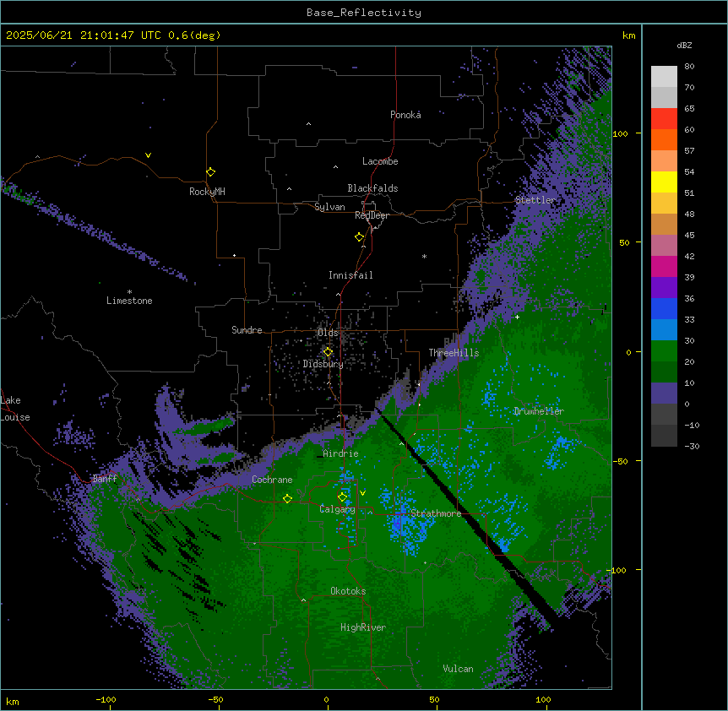Click the Airdrie city label
This screenshot has width=728, height=711.
341,453
